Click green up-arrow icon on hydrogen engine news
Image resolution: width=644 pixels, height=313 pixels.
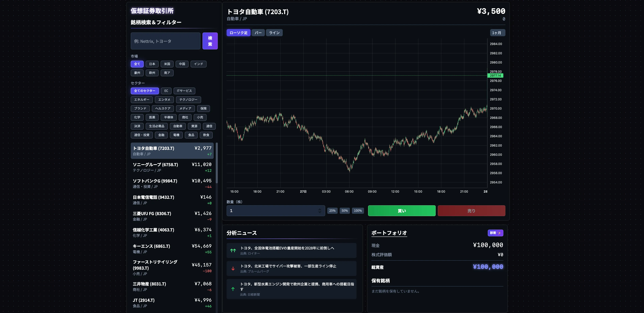coord(233,289)
